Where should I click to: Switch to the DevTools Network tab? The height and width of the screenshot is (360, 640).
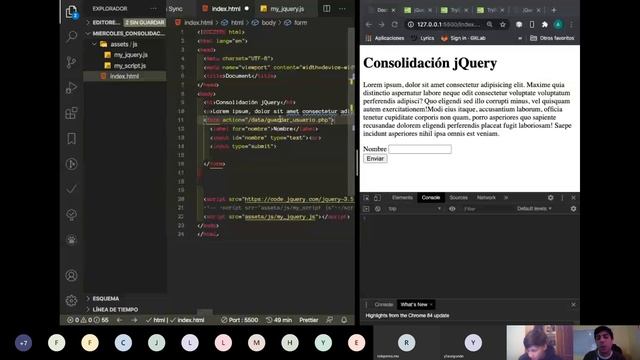[x=486, y=198]
